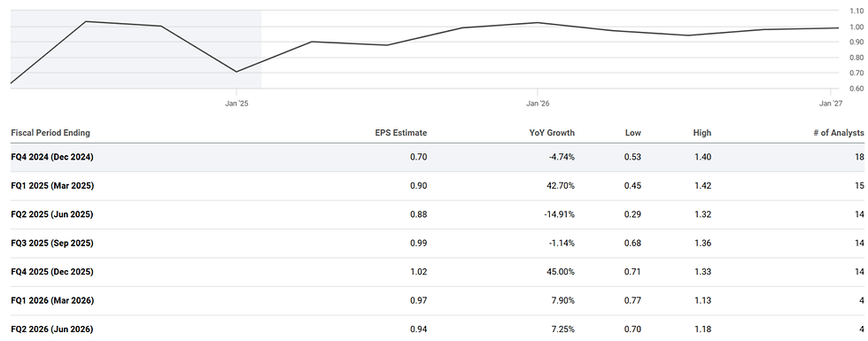The image size is (868, 341).
Task: Click the # of Analysts column header
Action: (839, 133)
